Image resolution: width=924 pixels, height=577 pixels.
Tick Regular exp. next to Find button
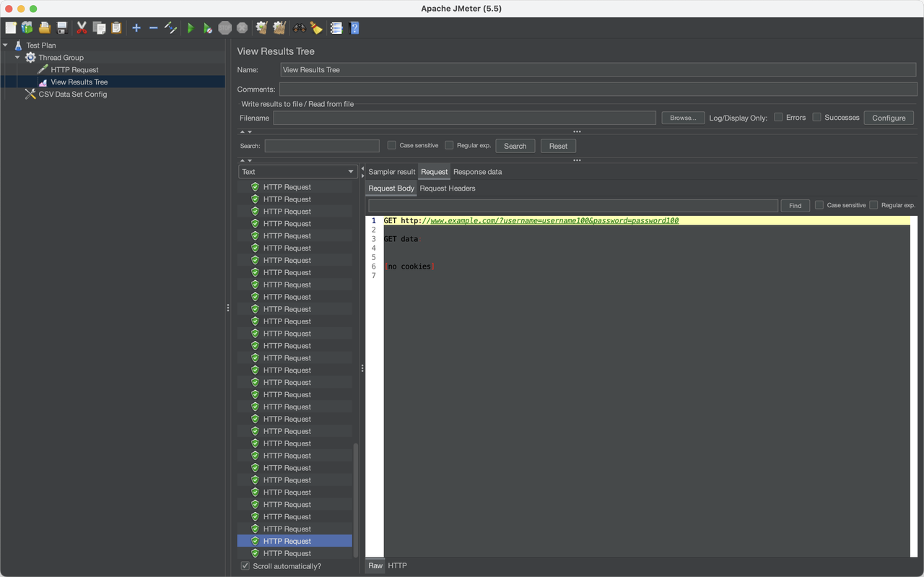click(873, 205)
